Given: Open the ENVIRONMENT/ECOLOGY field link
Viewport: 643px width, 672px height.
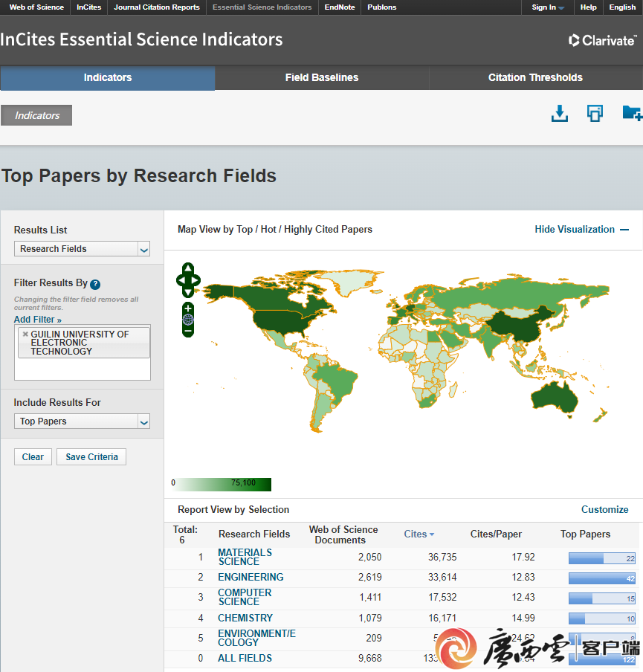Looking at the screenshot, I should pos(256,638).
